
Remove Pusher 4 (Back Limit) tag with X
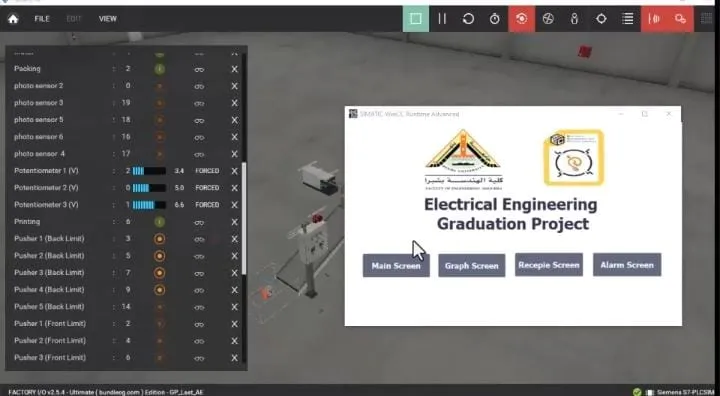(x=235, y=290)
